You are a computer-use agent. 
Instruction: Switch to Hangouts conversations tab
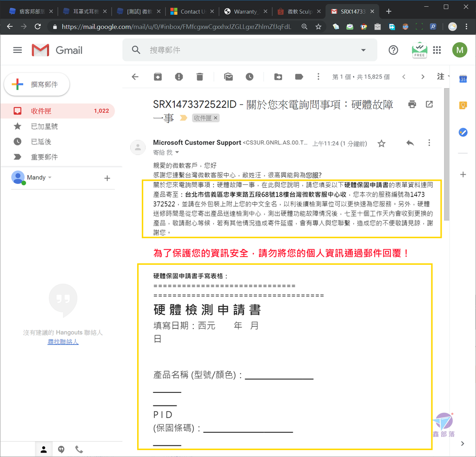point(61,450)
